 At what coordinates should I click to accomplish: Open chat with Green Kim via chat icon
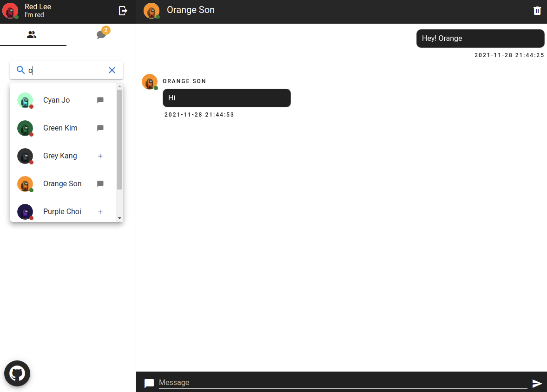click(100, 128)
